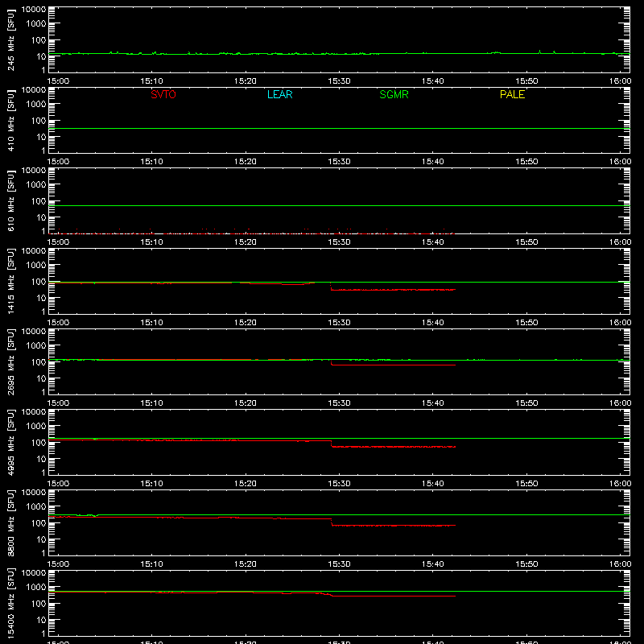
Task: Click the green SGMR station label
Action: 394,94
